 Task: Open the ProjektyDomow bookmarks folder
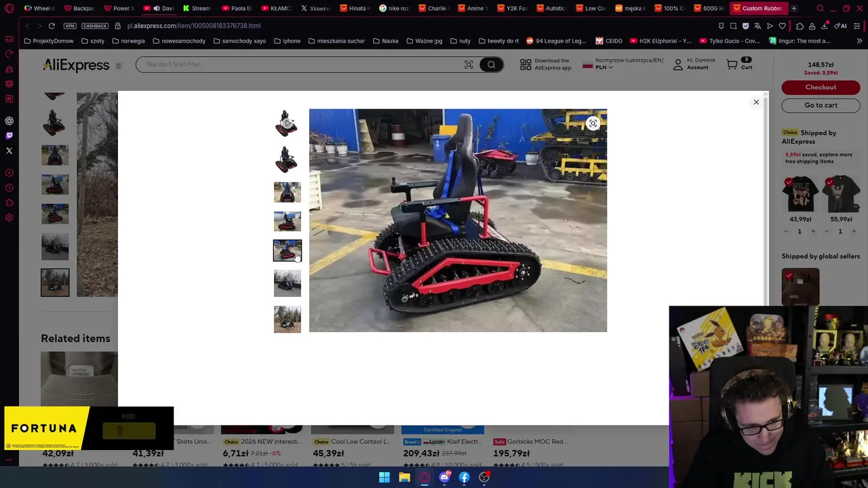48,41
